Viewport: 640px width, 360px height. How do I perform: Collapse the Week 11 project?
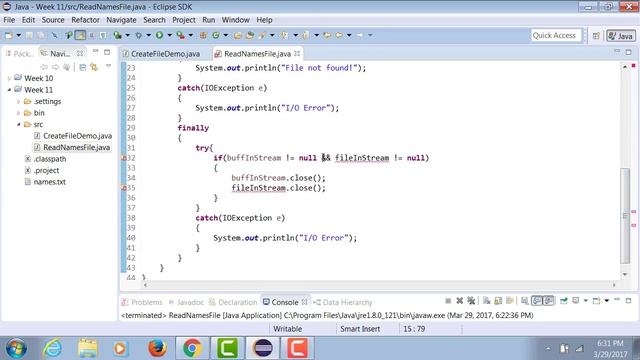[9, 89]
